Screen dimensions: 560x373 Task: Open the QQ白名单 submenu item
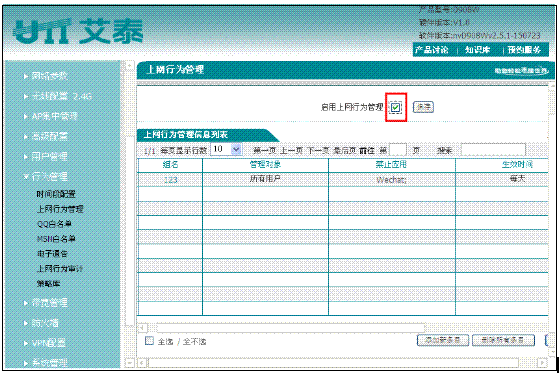point(54,224)
